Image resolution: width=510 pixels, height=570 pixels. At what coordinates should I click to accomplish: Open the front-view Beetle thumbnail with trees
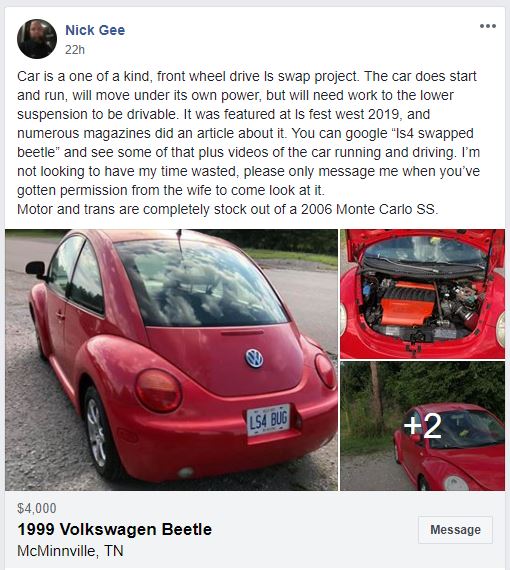[422, 426]
